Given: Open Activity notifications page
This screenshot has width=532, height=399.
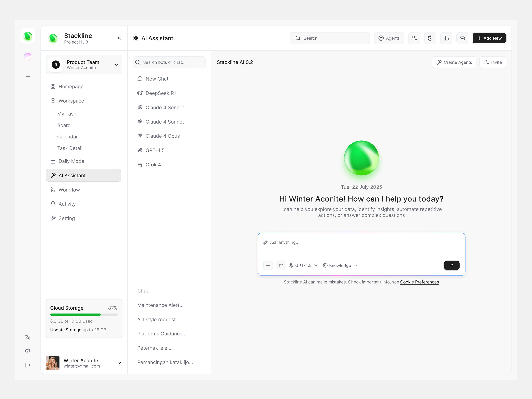Looking at the screenshot, I should point(83,204).
